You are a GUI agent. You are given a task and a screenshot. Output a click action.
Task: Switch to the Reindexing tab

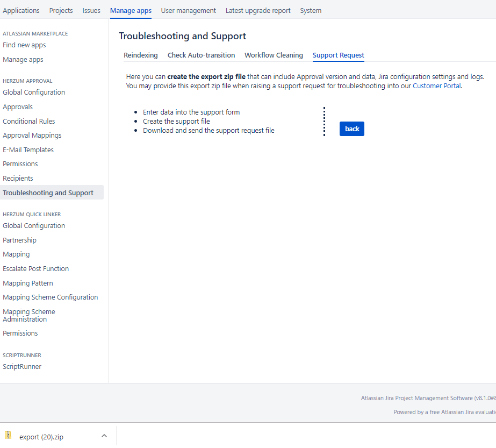141,55
